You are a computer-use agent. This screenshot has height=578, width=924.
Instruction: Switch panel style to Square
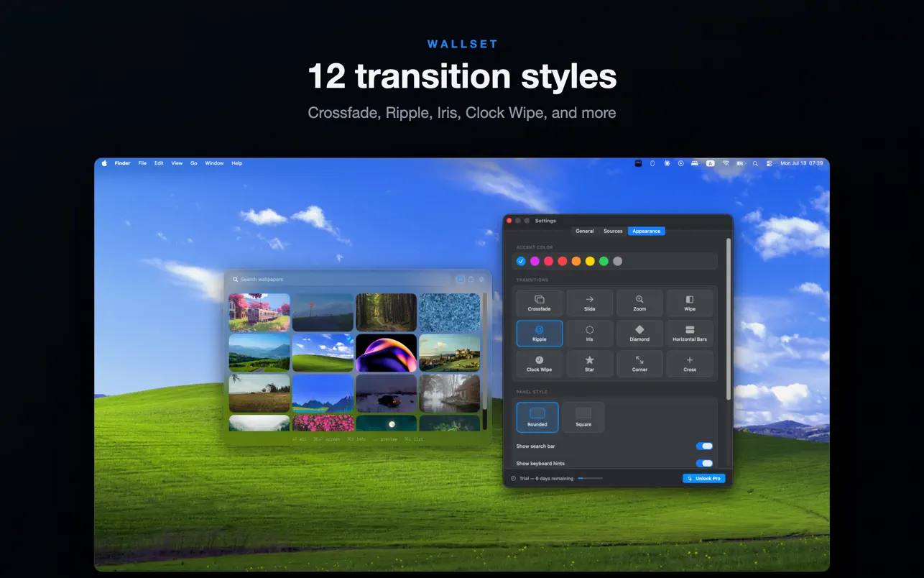583,417
